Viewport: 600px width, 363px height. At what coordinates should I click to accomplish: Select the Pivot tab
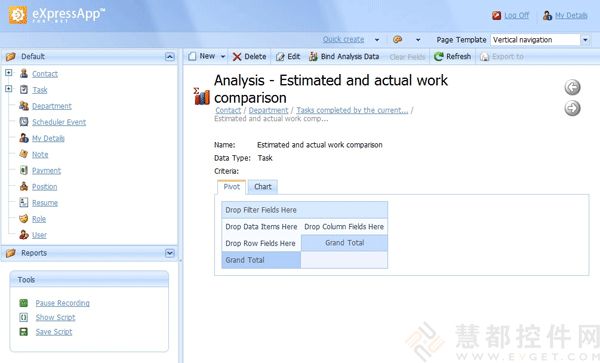(x=232, y=187)
